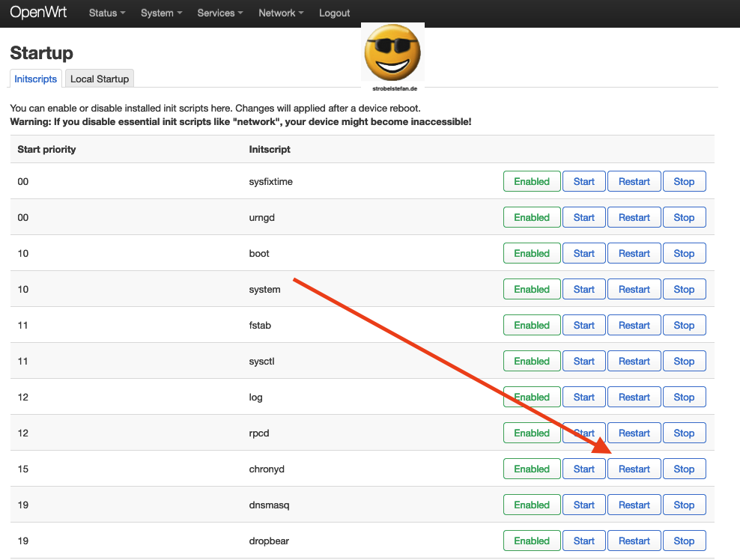Toggle Enabled button for dropbear

tap(532, 541)
